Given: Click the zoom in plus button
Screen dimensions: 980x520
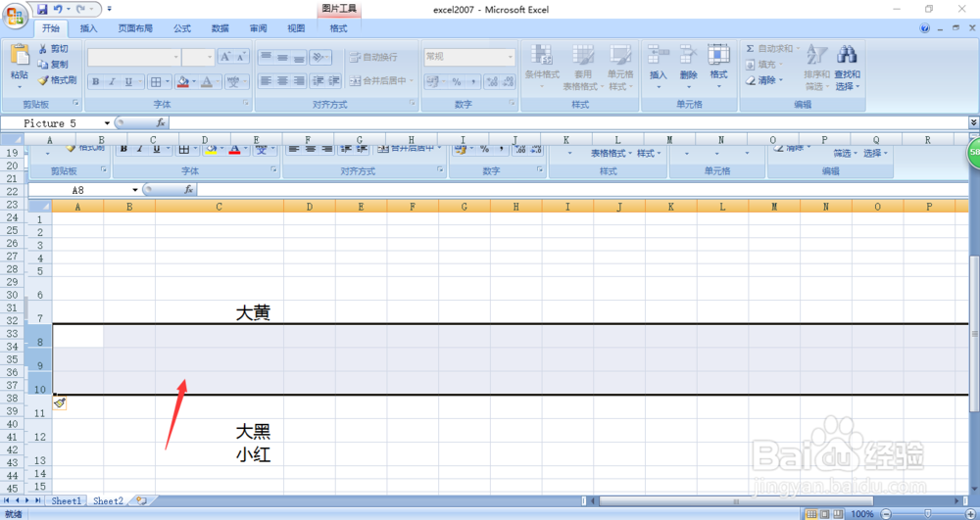Looking at the screenshot, I should point(969,514).
